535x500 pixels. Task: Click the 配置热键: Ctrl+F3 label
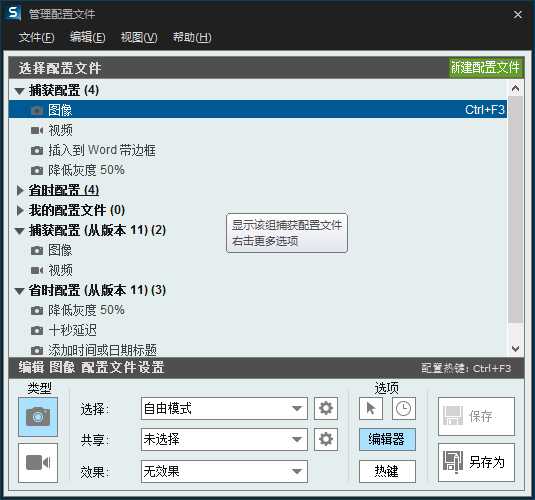[466, 368]
